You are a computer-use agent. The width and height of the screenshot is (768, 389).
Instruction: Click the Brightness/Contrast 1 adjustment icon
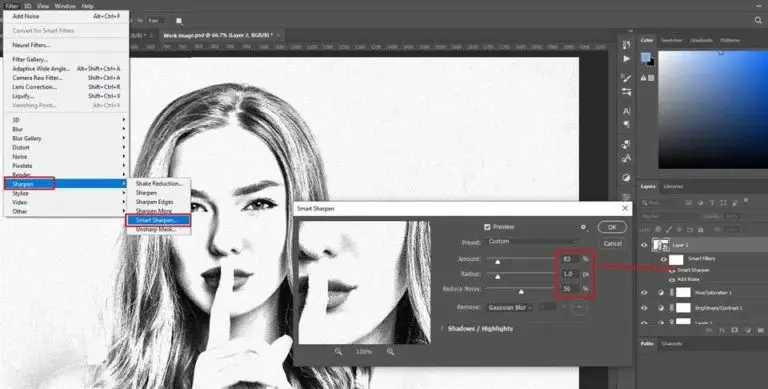click(660, 308)
